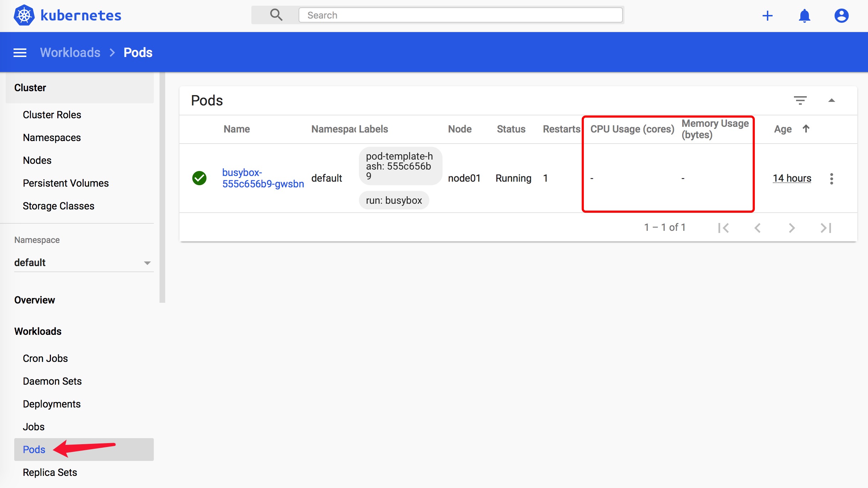
Task: Open Jobs in sidebar
Action: pyautogui.click(x=33, y=427)
